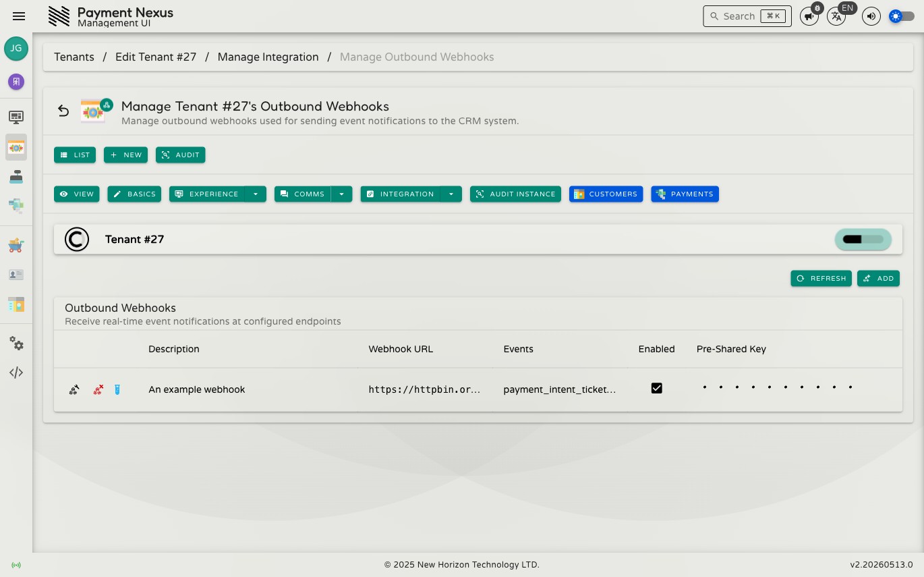This screenshot has width=924, height=577.
Task: Click the Comms button
Action: pos(303,194)
